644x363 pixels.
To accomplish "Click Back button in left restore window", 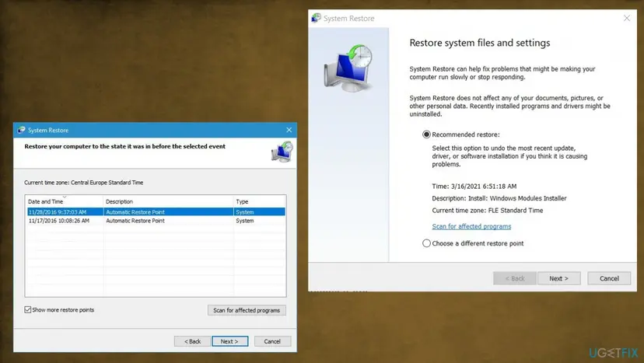I will [x=192, y=341].
